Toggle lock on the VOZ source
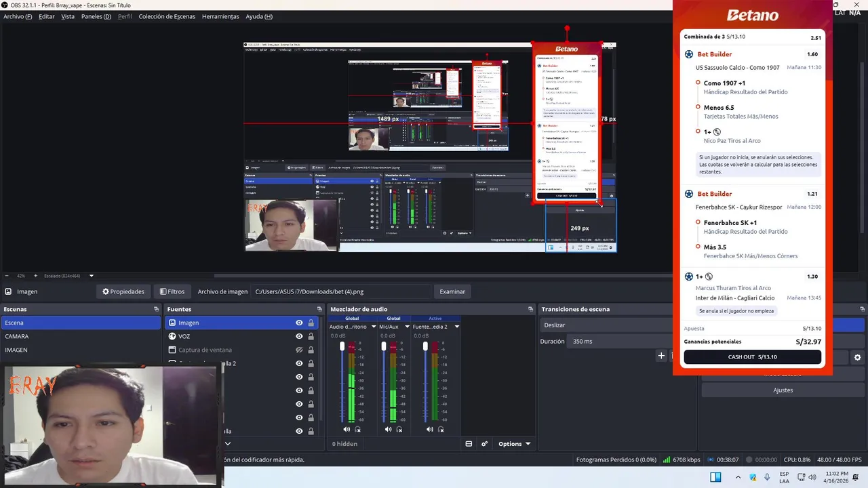Screen dimensions: 868x488 (311, 336)
